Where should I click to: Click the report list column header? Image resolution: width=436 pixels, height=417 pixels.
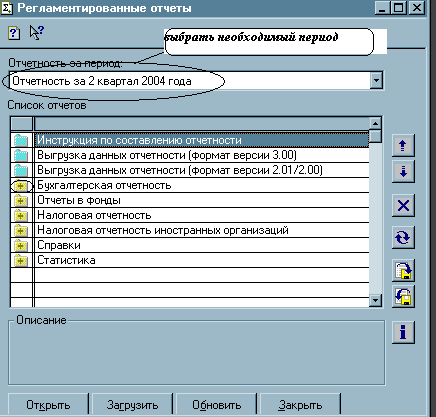(x=202, y=124)
